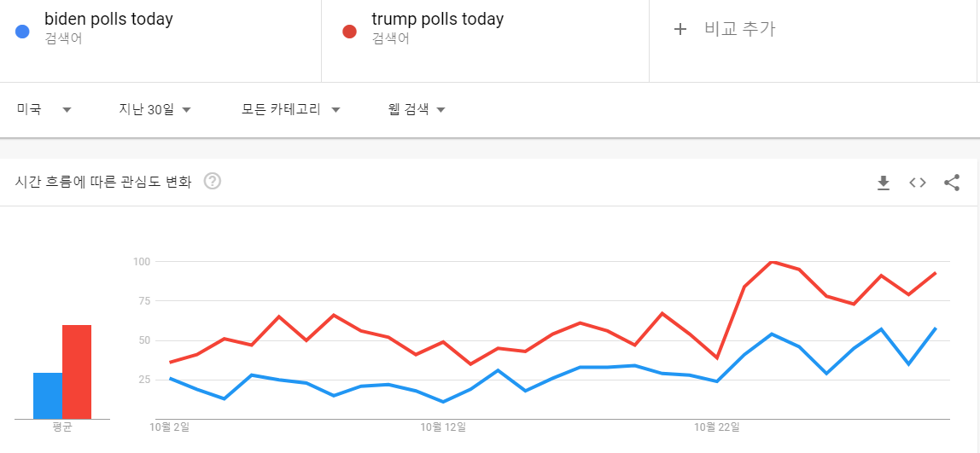Viewport: 980px width, 453px height.
Task: Expand the 지난 30일 time range dropdown
Action: pos(155,109)
